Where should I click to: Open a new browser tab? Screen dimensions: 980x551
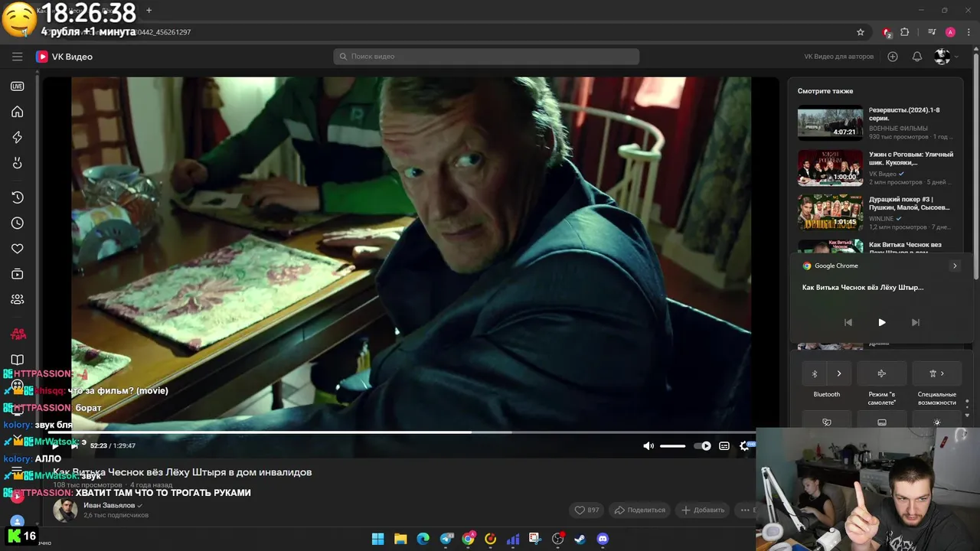pyautogui.click(x=149, y=10)
